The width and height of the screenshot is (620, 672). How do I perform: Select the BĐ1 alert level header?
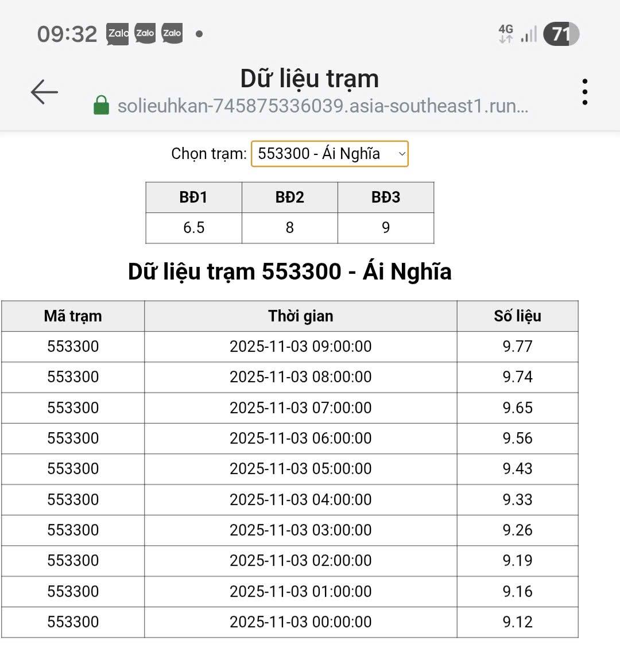(193, 197)
